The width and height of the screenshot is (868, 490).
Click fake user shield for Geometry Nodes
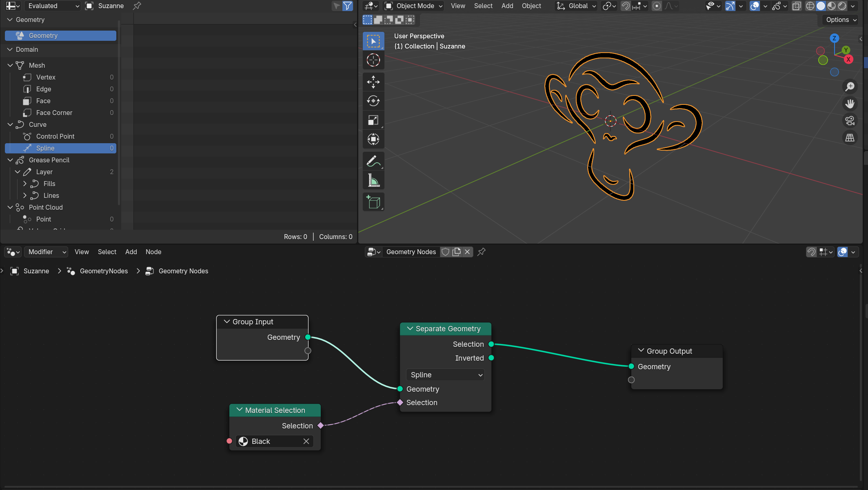point(446,252)
